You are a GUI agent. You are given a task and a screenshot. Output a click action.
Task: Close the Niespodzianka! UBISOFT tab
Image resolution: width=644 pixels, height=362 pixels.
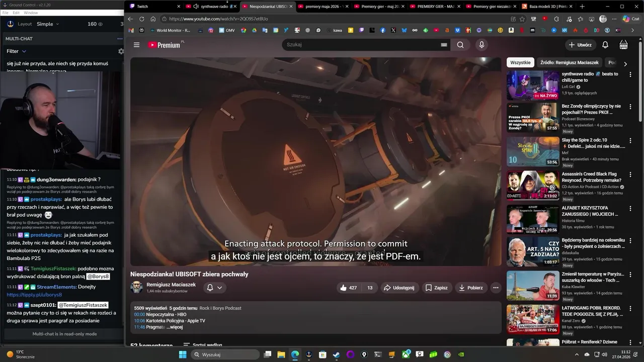[291, 6]
